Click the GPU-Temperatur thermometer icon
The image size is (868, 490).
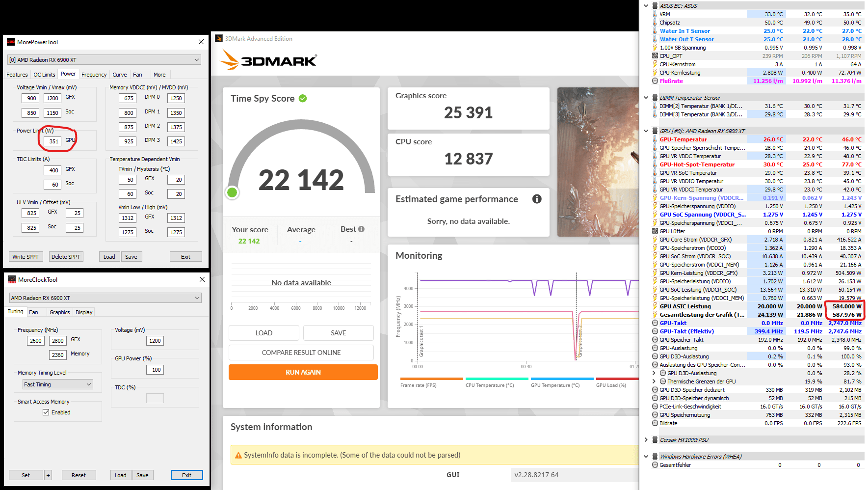[655, 139]
